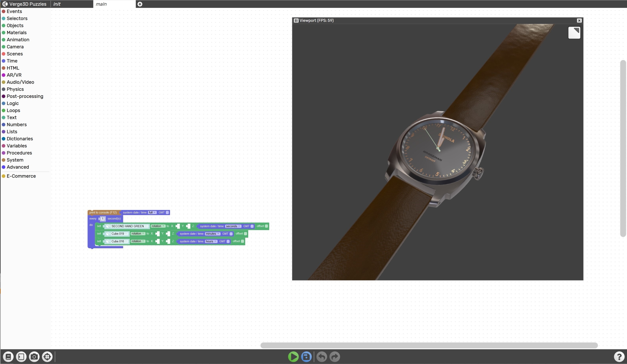Toggle the side panel icon in bottom toolbar
Image resolution: width=627 pixels, height=364 pixels.
[x=21, y=357]
